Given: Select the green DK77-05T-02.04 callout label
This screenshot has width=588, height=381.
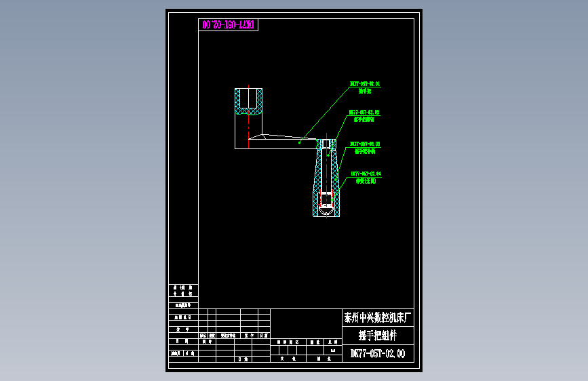Looking at the screenshot, I should pos(366,174).
